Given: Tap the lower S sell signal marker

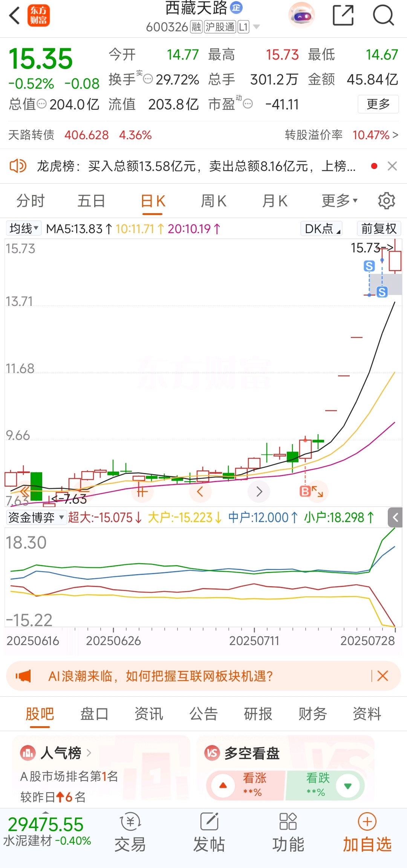Looking at the screenshot, I should [382, 292].
